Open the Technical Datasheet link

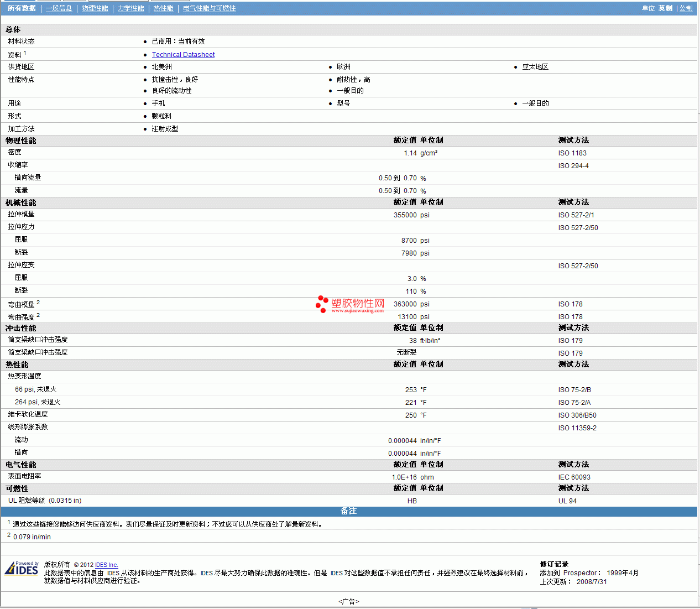click(x=183, y=55)
